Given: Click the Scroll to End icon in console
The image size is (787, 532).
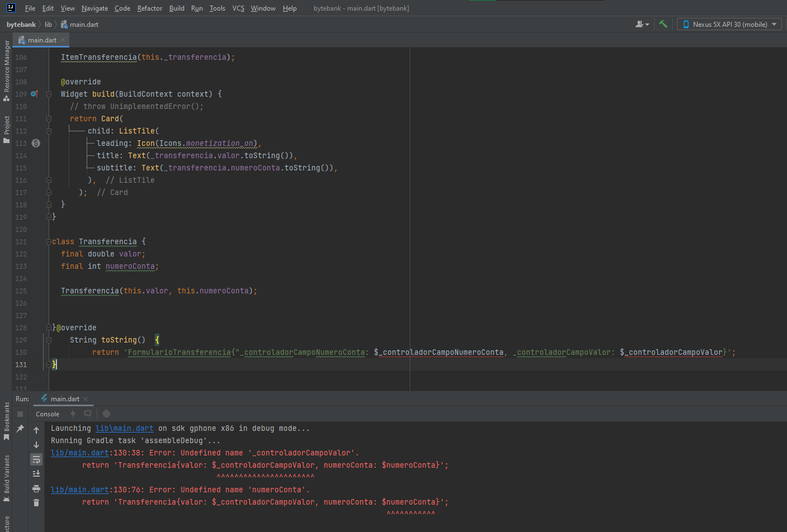Looking at the screenshot, I should click(x=36, y=474).
